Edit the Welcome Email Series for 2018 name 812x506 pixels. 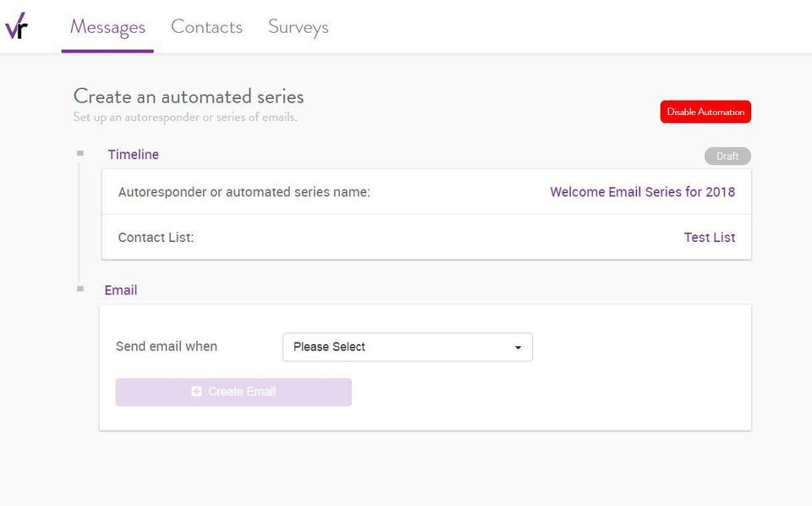(x=642, y=192)
